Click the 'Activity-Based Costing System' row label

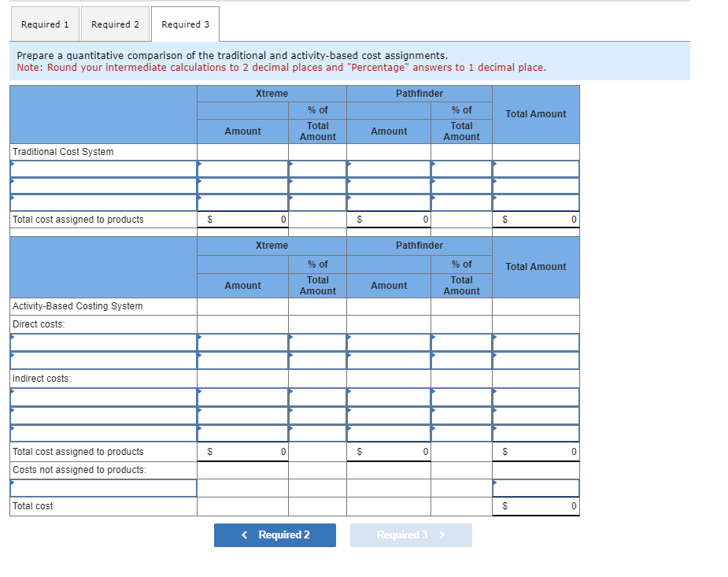78,306
